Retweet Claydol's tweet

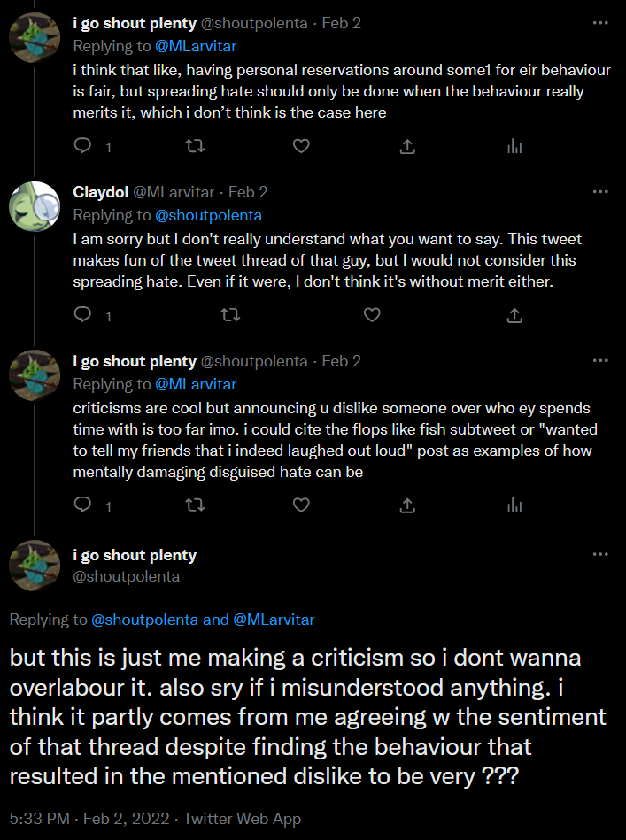229,314
